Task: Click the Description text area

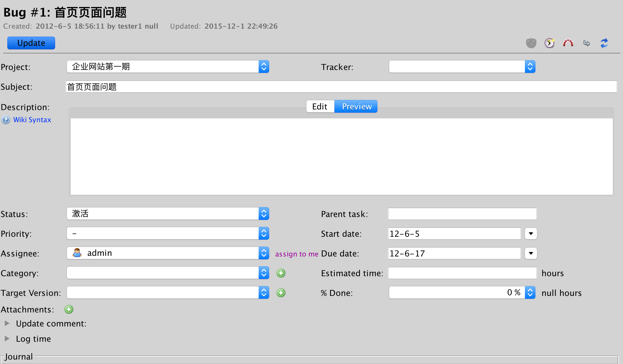Action: click(341, 156)
